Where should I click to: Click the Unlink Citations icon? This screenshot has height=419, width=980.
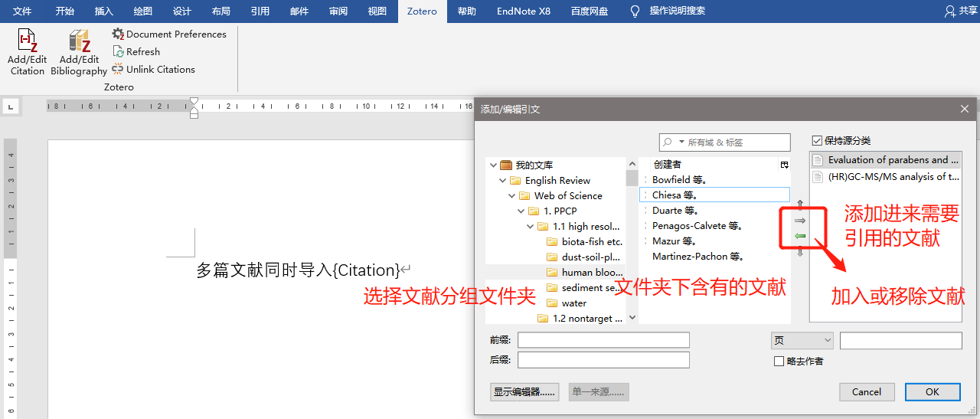click(x=118, y=69)
